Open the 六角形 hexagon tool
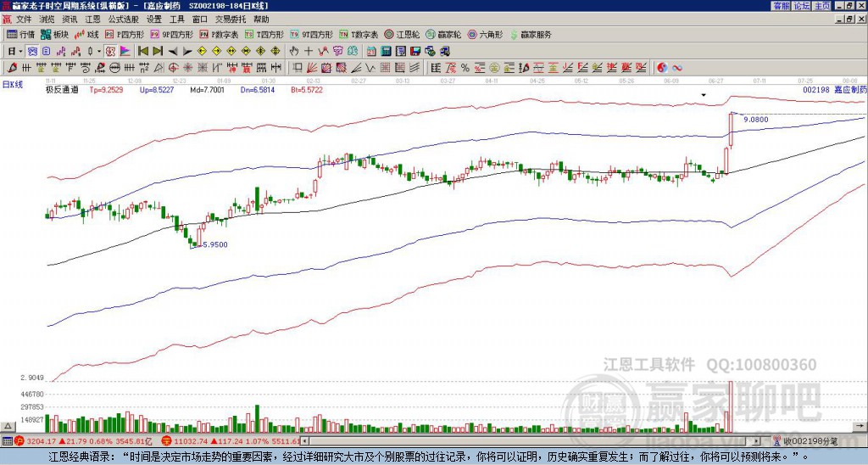The width and height of the screenshot is (868, 465). 486,34
